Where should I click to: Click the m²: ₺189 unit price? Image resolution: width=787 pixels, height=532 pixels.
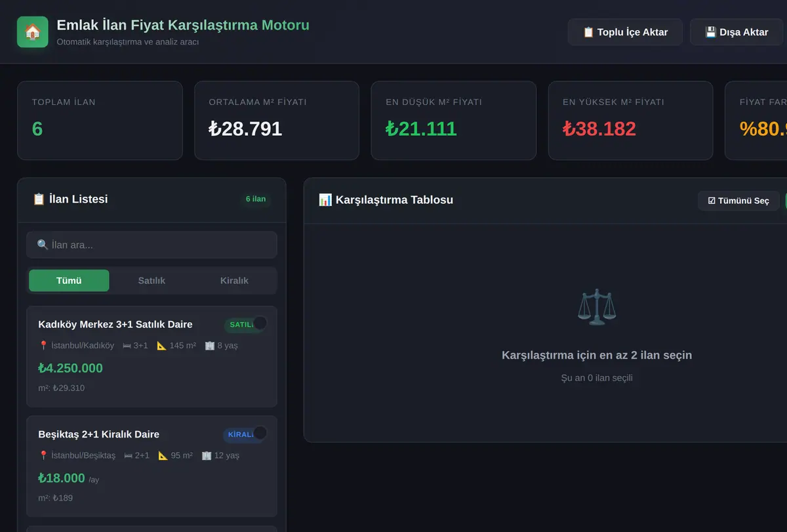click(x=56, y=498)
